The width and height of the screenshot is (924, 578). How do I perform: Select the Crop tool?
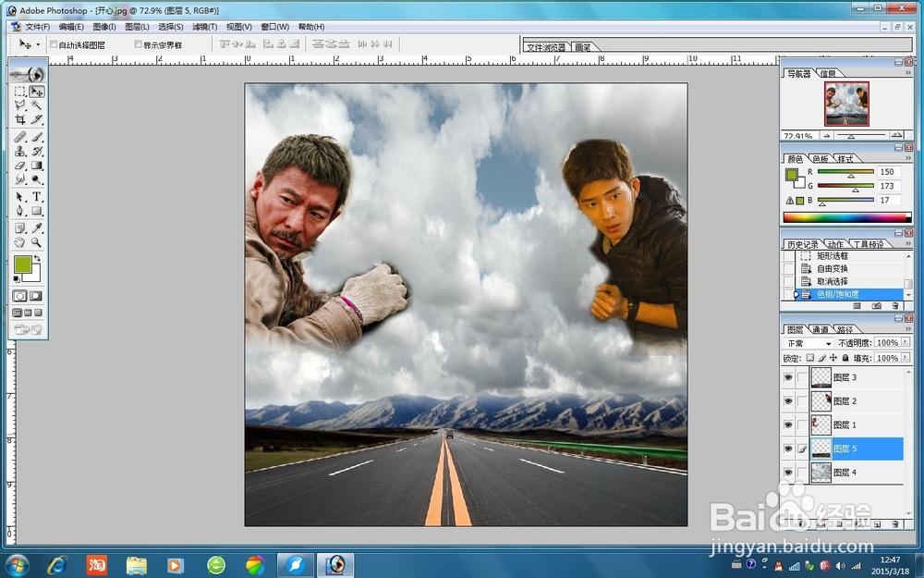tap(20, 119)
